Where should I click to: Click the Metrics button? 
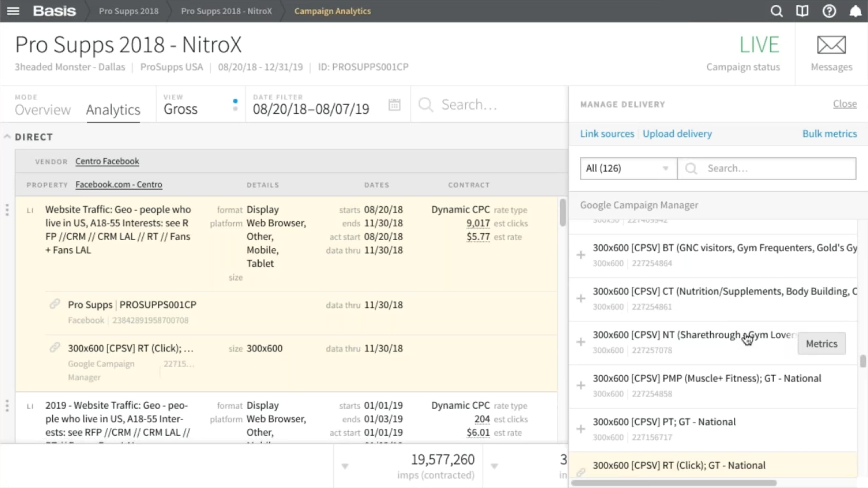[x=822, y=344]
